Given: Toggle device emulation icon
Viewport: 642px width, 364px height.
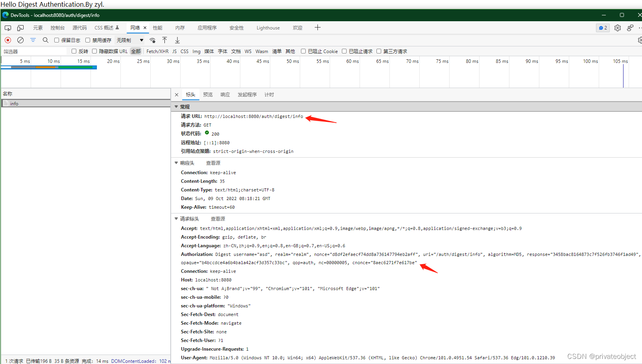Looking at the screenshot, I should coord(20,28).
